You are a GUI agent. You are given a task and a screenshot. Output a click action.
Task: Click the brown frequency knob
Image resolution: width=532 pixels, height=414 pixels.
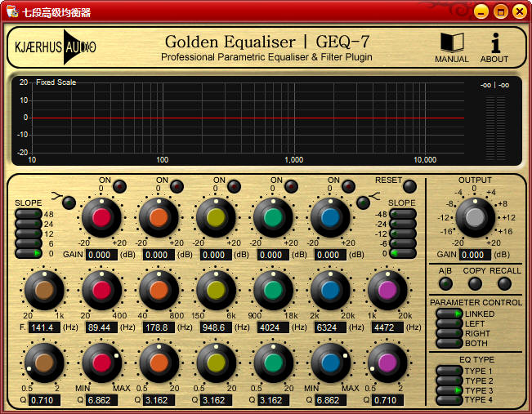44,290
